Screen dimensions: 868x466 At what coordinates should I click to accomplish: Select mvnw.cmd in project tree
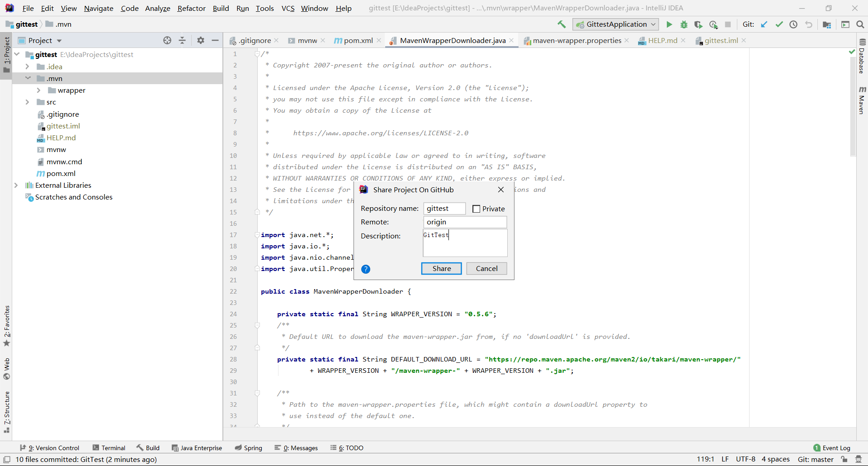[x=64, y=162]
